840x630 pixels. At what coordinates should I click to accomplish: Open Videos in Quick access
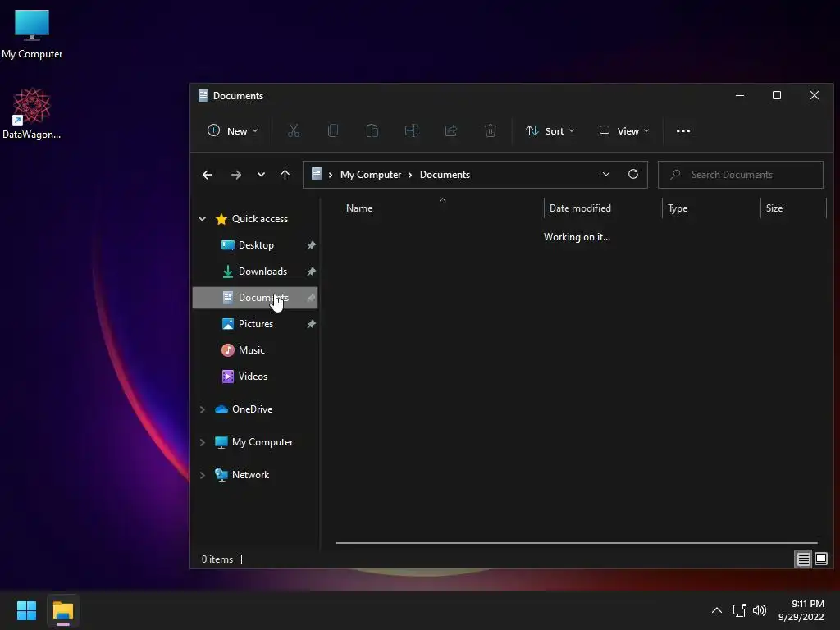click(253, 377)
